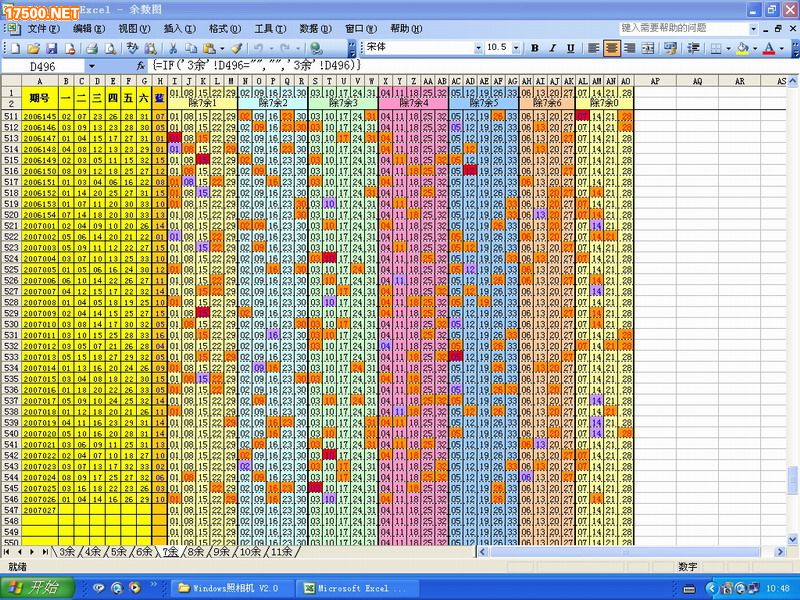Open the 格式 (Format) menu
800x600 pixels.
coord(225,29)
